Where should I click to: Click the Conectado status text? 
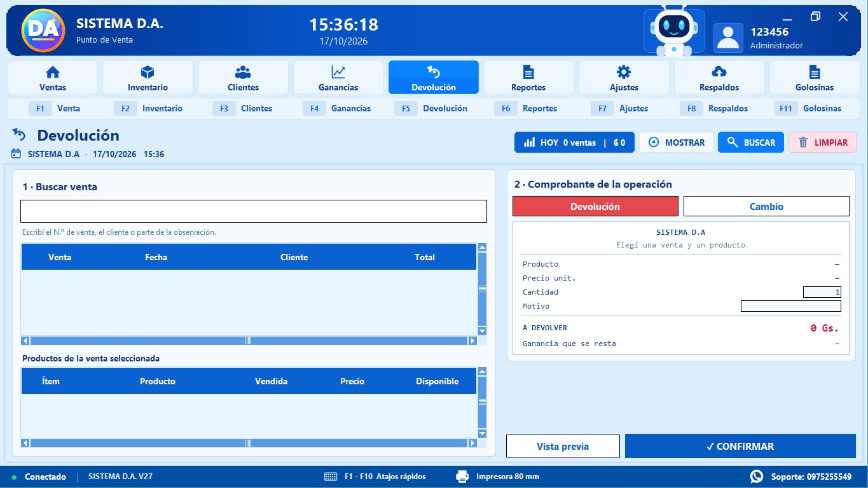tap(45, 477)
